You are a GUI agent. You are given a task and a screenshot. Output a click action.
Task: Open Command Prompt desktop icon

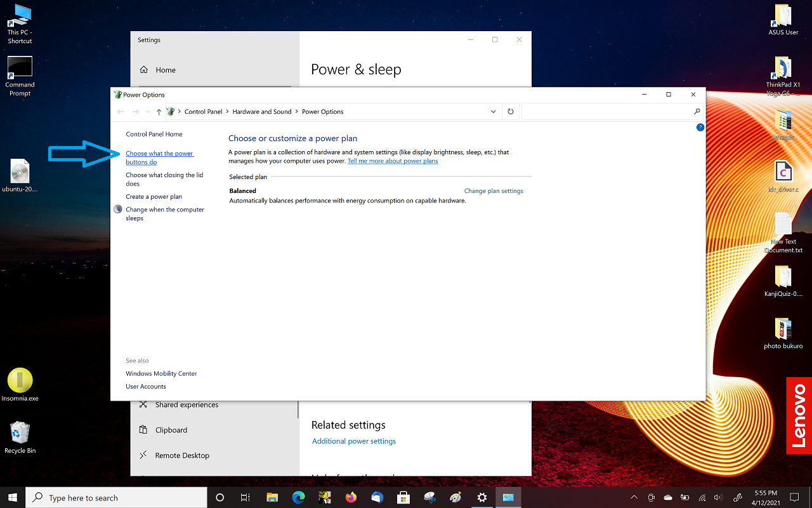[x=20, y=76]
